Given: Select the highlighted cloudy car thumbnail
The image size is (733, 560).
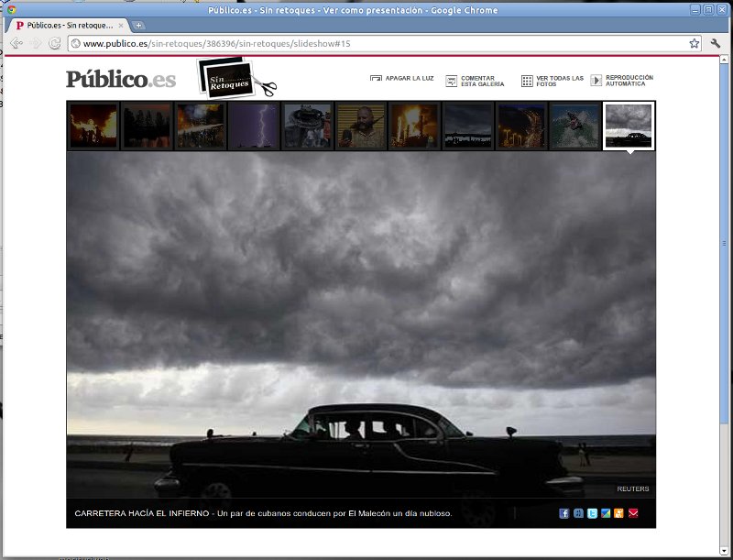Looking at the screenshot, I should [629, 126].
